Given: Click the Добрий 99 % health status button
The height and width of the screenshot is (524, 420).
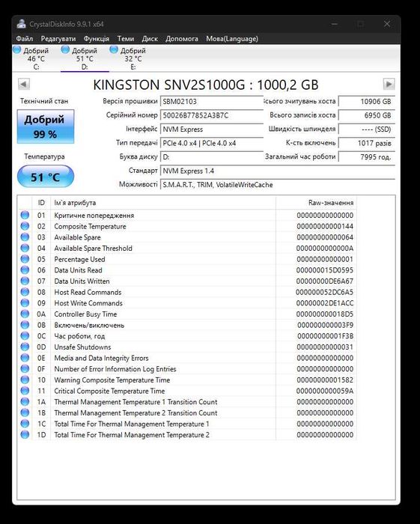Looking at the screenshot, I should [x=46, y=127].
